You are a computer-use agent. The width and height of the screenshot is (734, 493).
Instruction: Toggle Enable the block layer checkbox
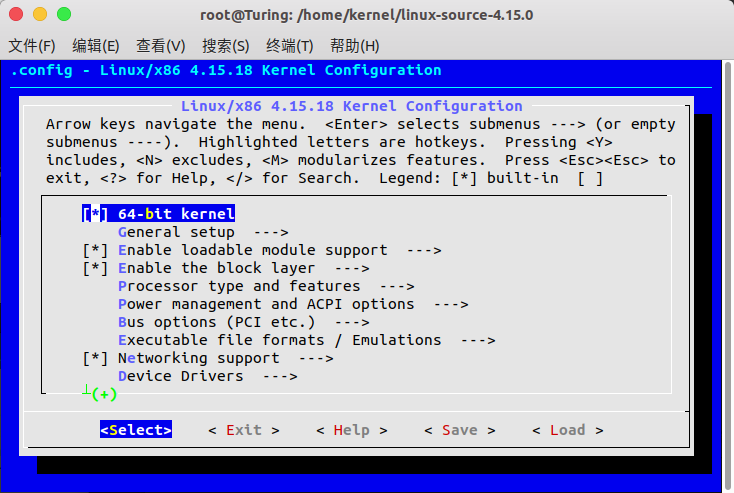(x=95, y=268)
